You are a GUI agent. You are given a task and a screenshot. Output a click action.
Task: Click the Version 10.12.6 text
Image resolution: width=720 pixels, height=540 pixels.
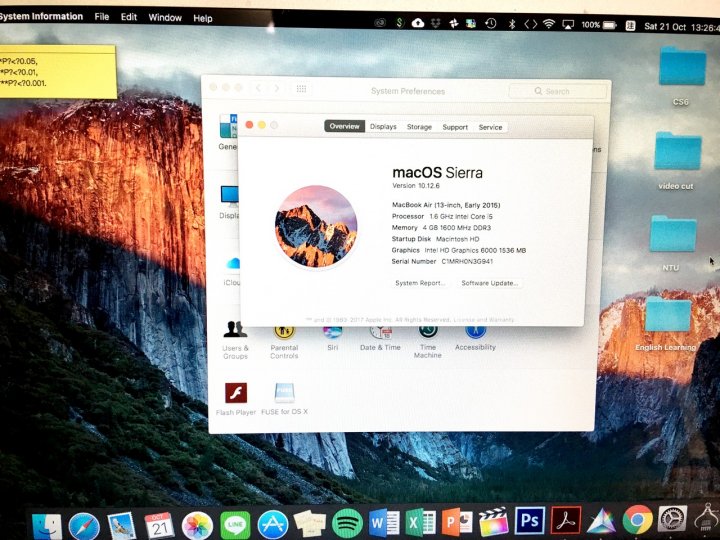pos(416,186)
